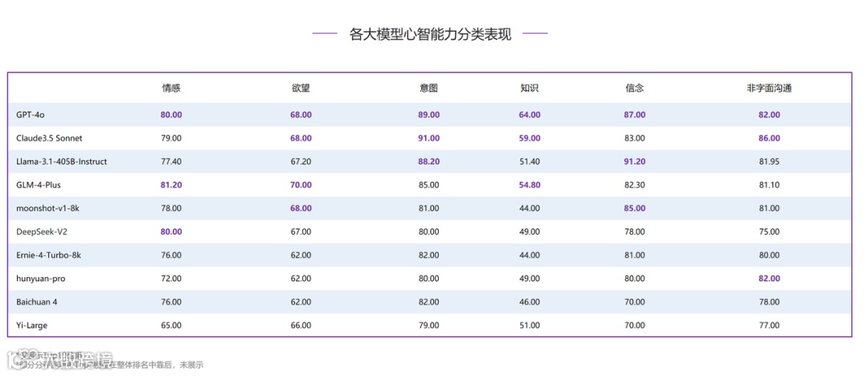Select hunyuan-pro's 情感 score 72.00
The width and height of the screenshot is (868, 376).
coord(171,279)
